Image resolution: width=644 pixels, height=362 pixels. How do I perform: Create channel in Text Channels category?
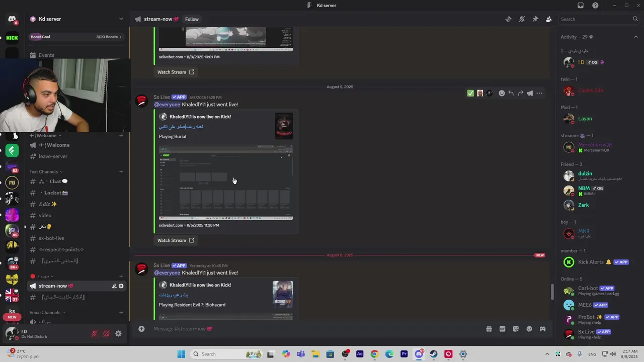click(121, 171)
